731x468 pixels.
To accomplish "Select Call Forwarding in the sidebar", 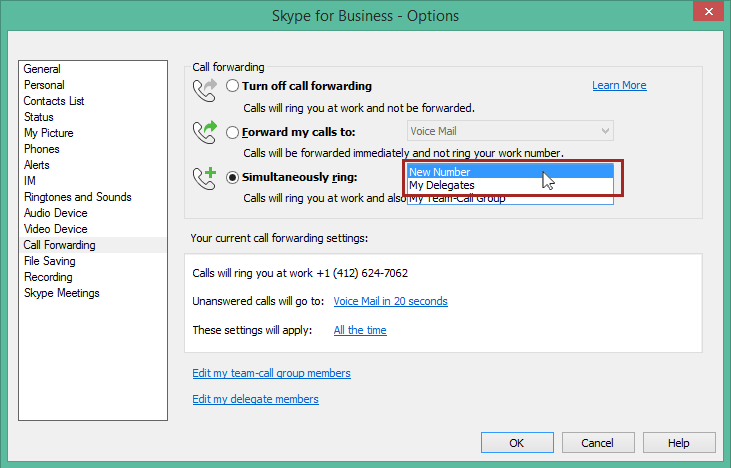I will point(93,245).
